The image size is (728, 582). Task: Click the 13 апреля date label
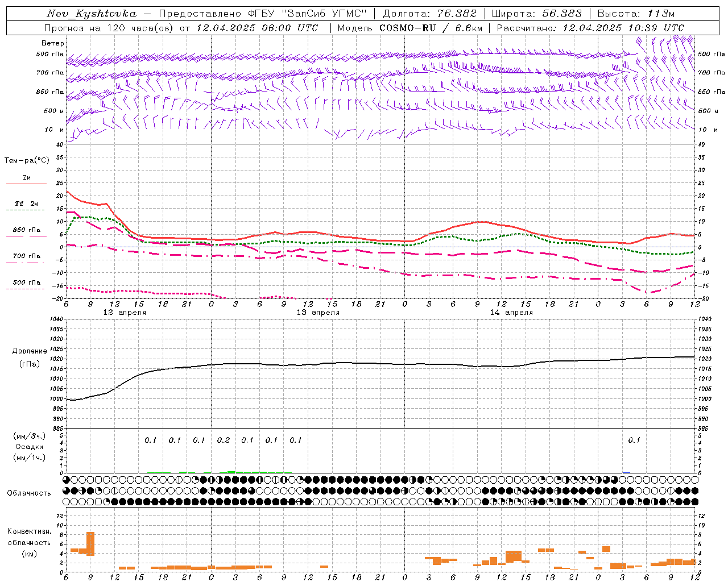click(x=318, y=313)
